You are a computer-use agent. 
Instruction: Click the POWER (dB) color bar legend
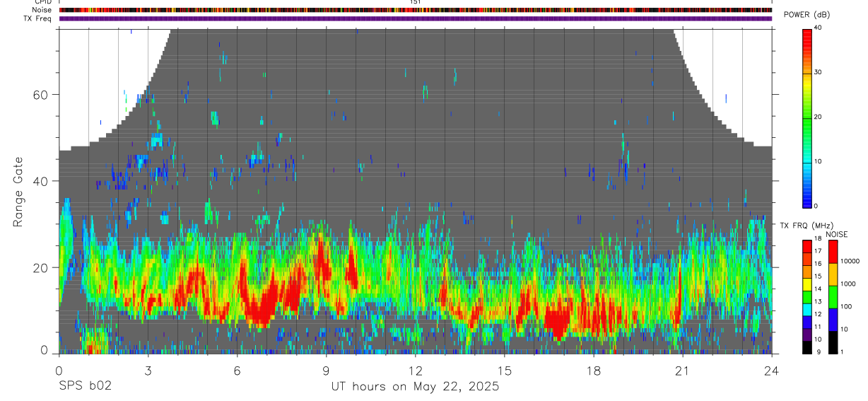tap(807, 117)
